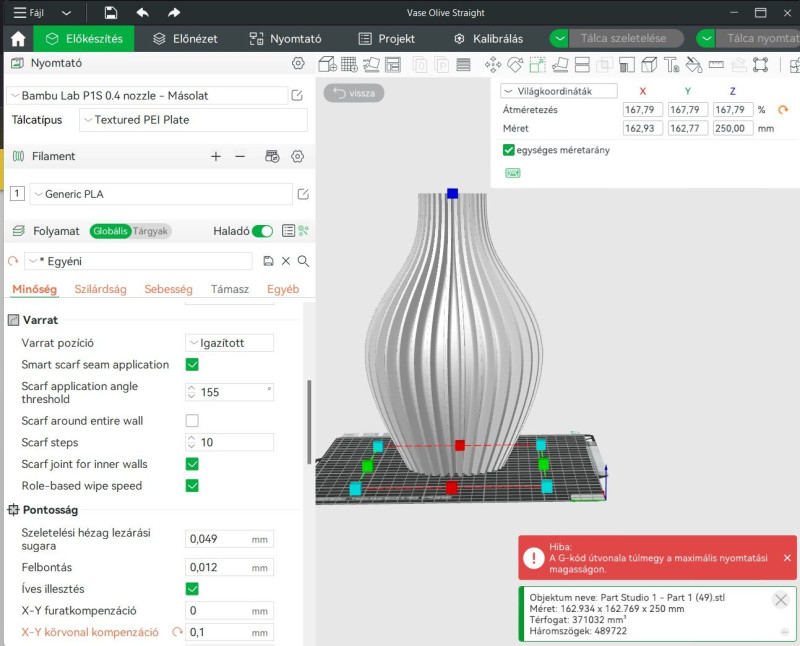Select the Text shape tool
800x646 pixels.
pos(671,64)
